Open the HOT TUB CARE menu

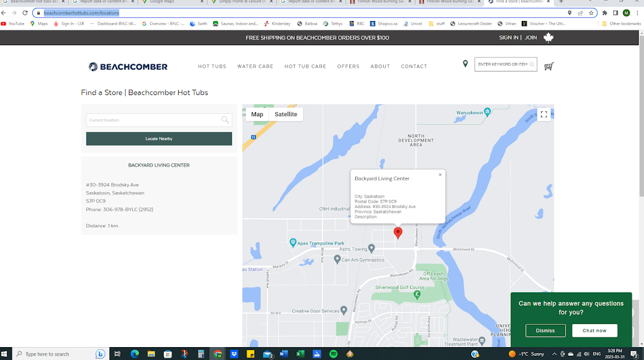[305, 67]
